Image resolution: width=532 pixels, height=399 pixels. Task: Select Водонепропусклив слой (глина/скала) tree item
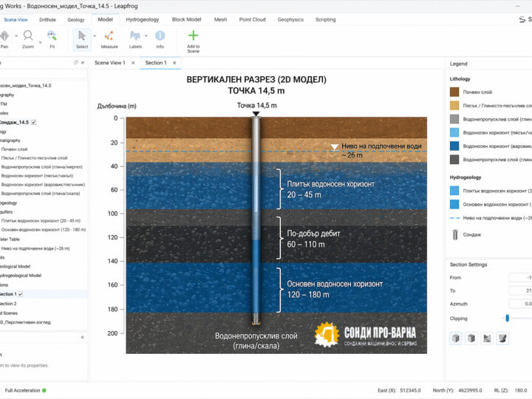point(41,194)
